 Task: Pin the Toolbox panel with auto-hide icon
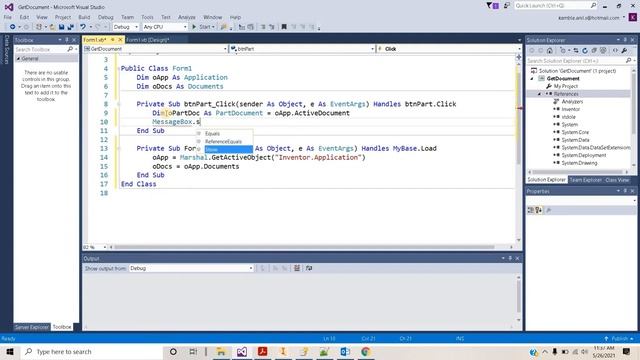67,40
